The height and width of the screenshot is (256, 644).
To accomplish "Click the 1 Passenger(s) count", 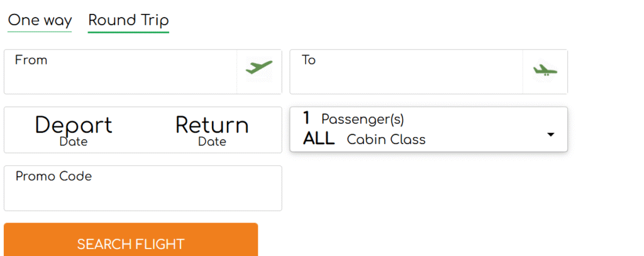I will pos(353,118).
